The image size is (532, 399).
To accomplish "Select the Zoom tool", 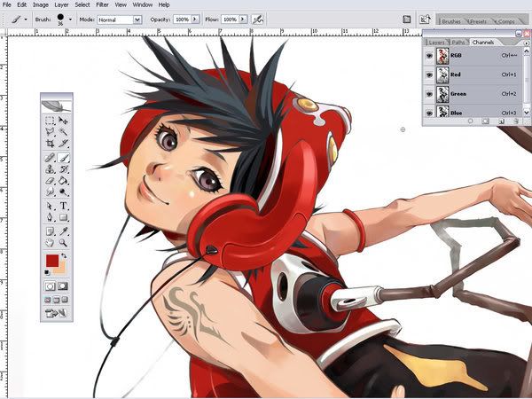I will coord(63,243).
